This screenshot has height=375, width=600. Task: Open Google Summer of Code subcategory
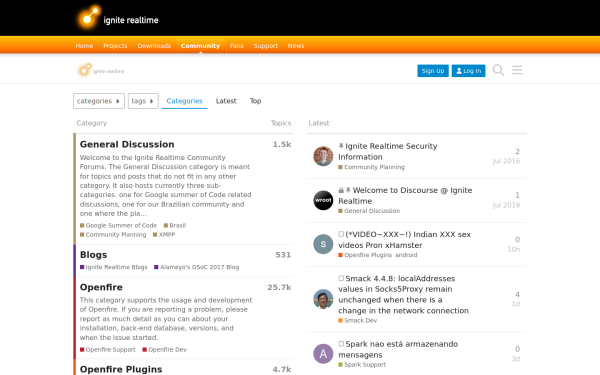118,225
